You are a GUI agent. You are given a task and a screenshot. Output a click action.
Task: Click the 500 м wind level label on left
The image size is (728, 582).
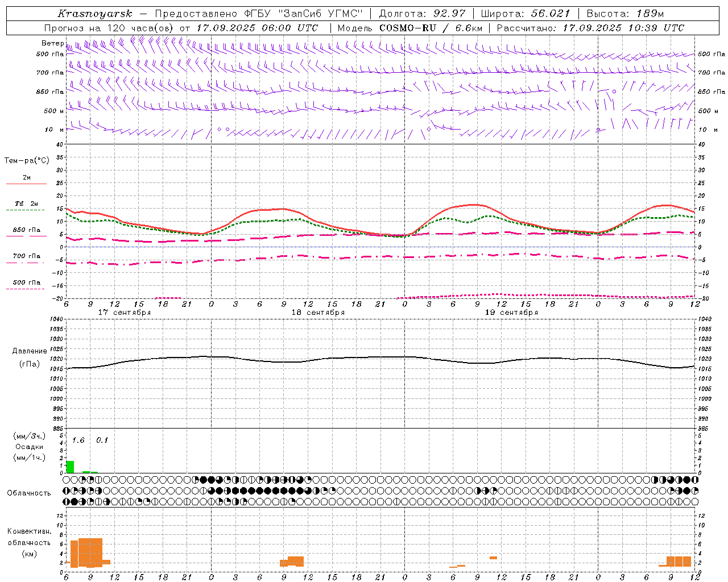(54, 111)
